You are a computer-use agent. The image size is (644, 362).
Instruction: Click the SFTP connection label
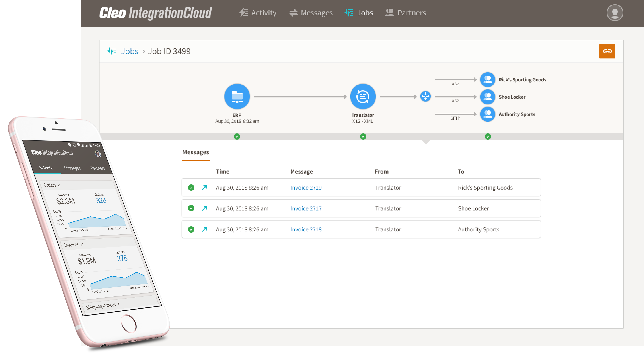[x=455, y=118]
